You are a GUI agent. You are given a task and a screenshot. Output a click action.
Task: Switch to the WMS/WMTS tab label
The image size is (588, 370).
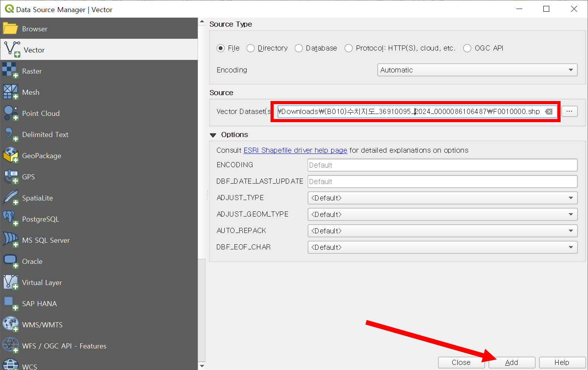pyautogui.click(x=42, y=325)
